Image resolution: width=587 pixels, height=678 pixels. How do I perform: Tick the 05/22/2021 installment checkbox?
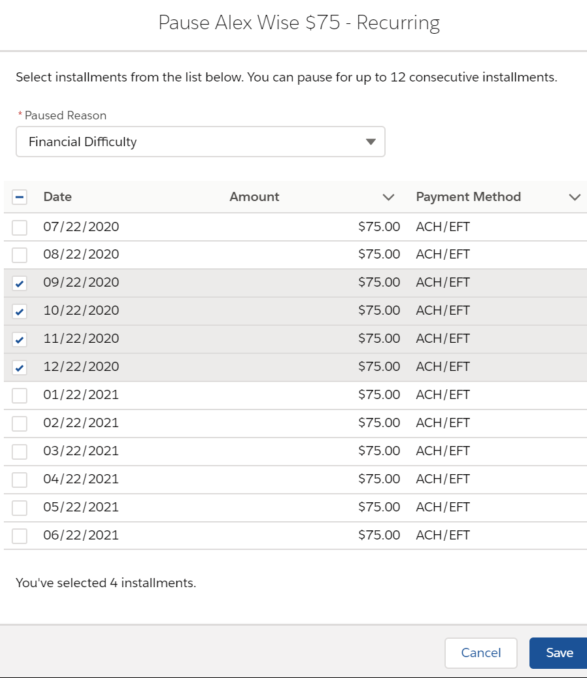(19, 508)
